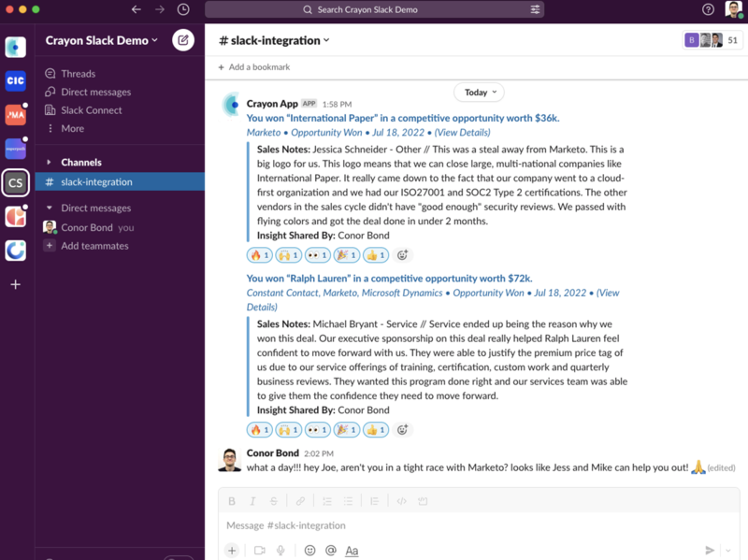Click the microphone audio clip icon

pos(280,551)
